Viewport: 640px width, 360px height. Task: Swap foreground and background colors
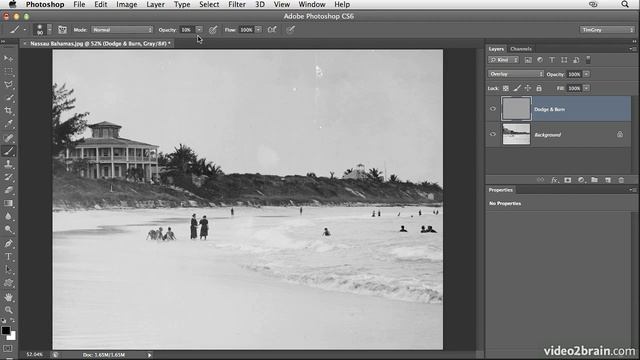pos(13,321)
